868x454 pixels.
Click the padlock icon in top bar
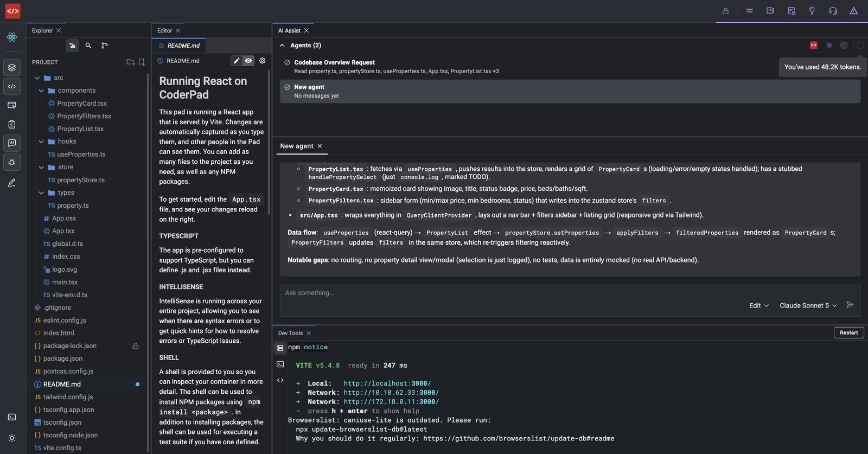(x=725, y=11)
